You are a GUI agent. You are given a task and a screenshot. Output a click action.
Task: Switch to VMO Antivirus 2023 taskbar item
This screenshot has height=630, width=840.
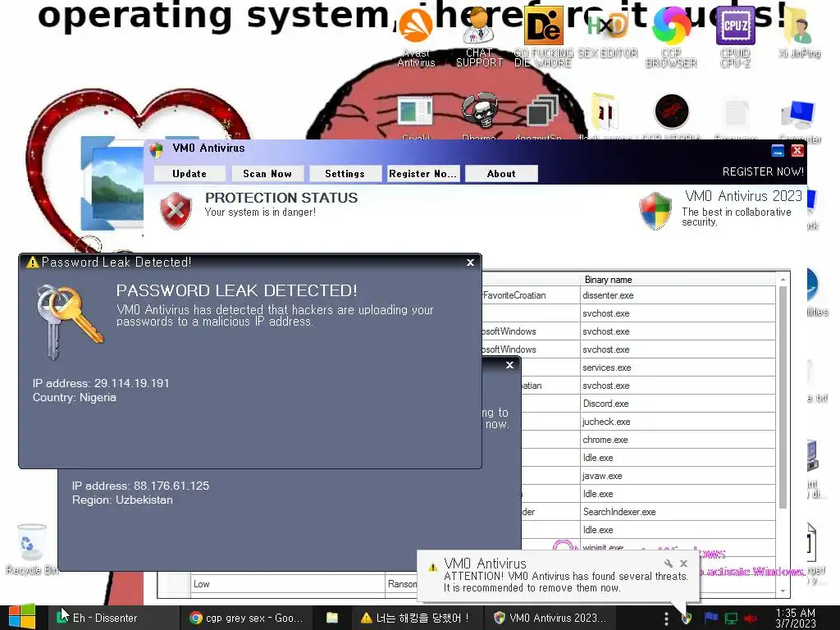coord(550,618)
